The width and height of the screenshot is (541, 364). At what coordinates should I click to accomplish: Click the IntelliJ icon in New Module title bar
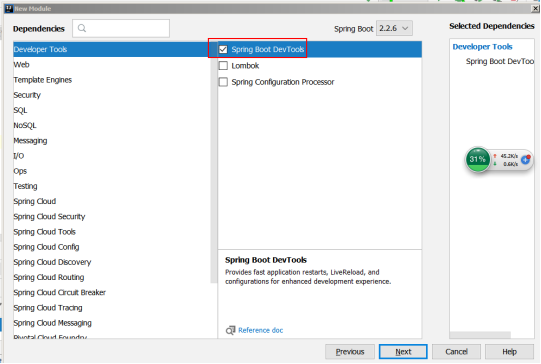pos(9,9)
